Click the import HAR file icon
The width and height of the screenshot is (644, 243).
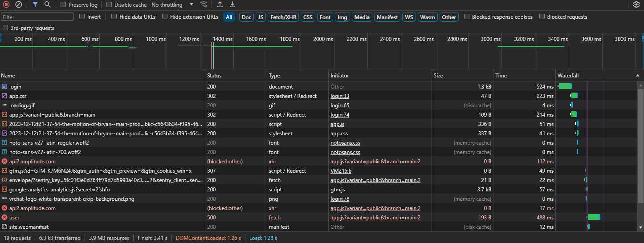[220, 4]
